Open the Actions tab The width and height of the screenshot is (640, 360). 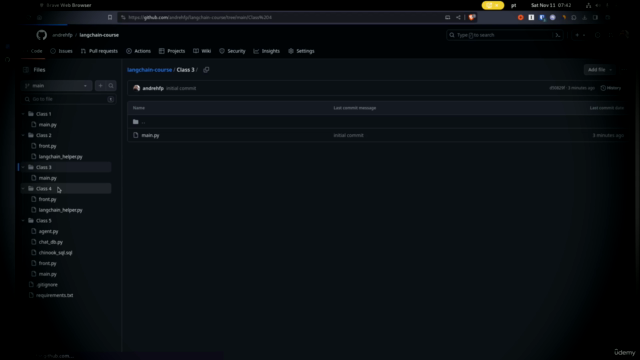138,51
